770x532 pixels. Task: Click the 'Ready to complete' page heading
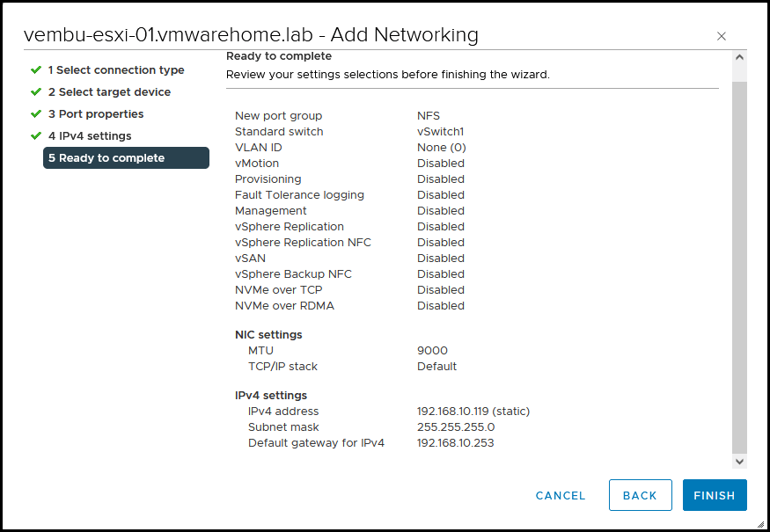click(279, 56)
